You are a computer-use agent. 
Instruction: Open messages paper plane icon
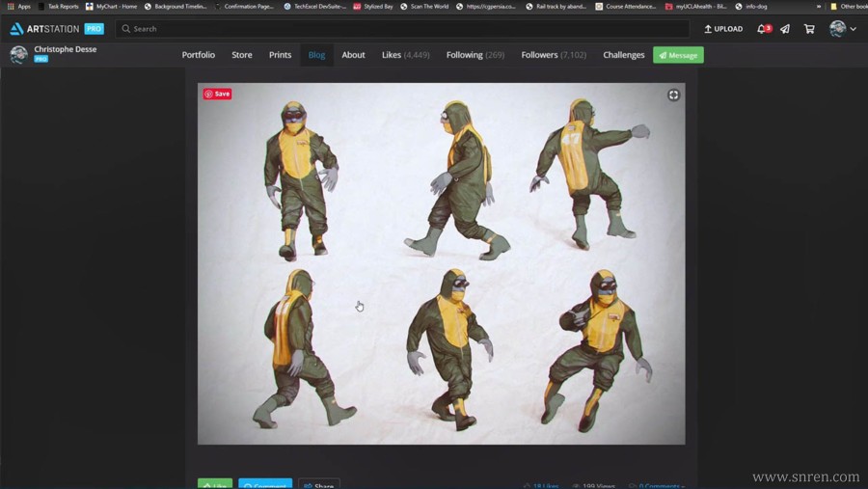pyautogui.click(x=785, y=29)
